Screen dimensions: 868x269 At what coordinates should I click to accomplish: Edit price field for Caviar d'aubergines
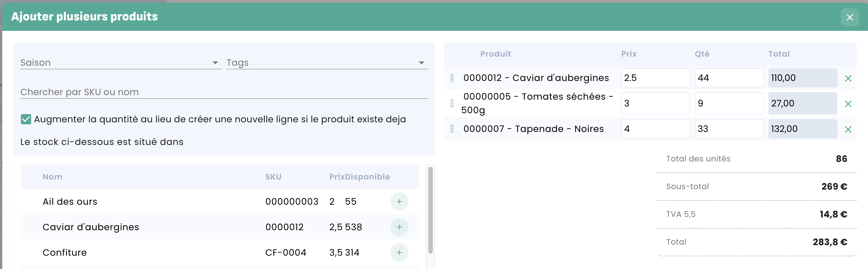click(x=655, y=78)
